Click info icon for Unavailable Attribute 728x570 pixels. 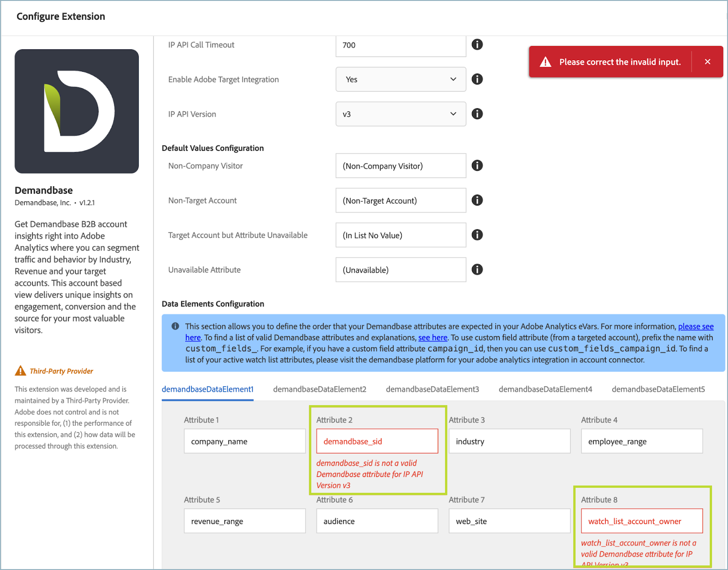coord(477,269)
